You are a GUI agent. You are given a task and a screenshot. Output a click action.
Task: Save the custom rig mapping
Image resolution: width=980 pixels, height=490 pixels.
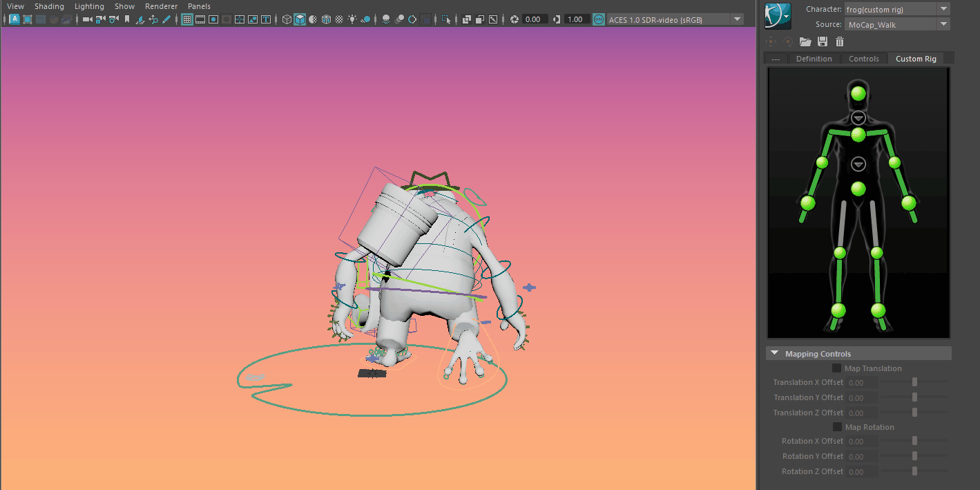point(823,42)
